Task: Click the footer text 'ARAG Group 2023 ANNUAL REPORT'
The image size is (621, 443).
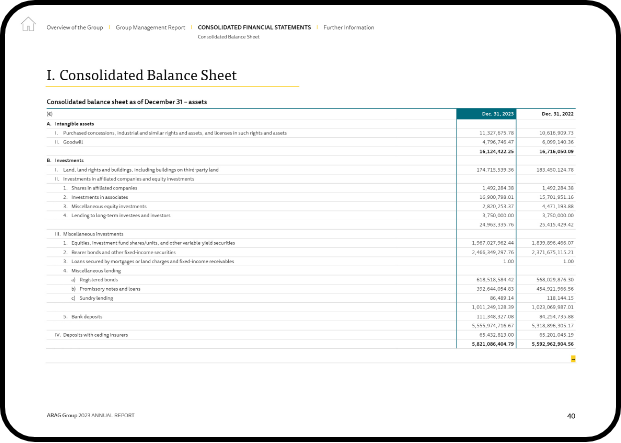Action: click(90, 415)
